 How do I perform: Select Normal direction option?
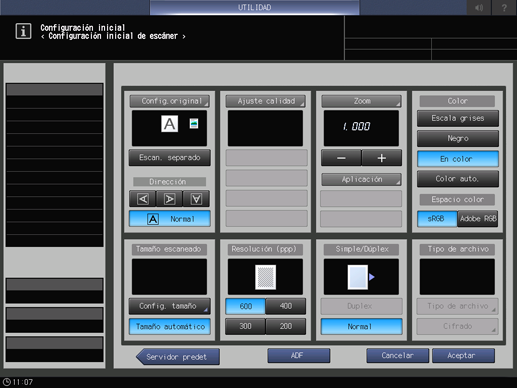[x=170, y=219]
